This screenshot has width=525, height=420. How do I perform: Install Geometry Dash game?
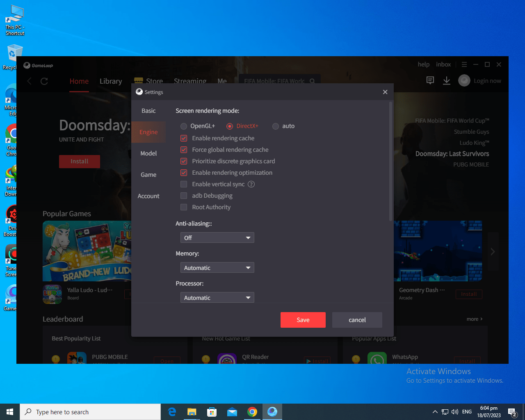[469, 294]
